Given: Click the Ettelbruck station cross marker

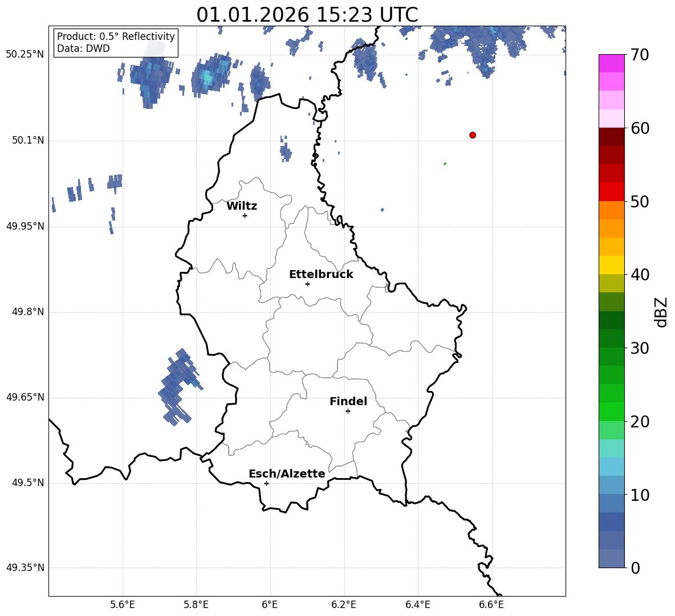Looking at the screenshot, I should coord(307,284).
